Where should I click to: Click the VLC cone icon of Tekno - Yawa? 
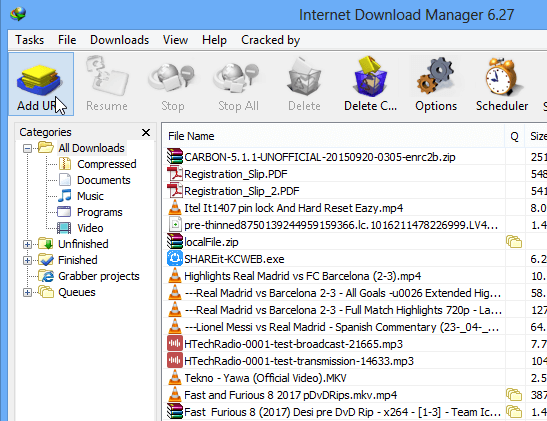click(x=175, y=378)
